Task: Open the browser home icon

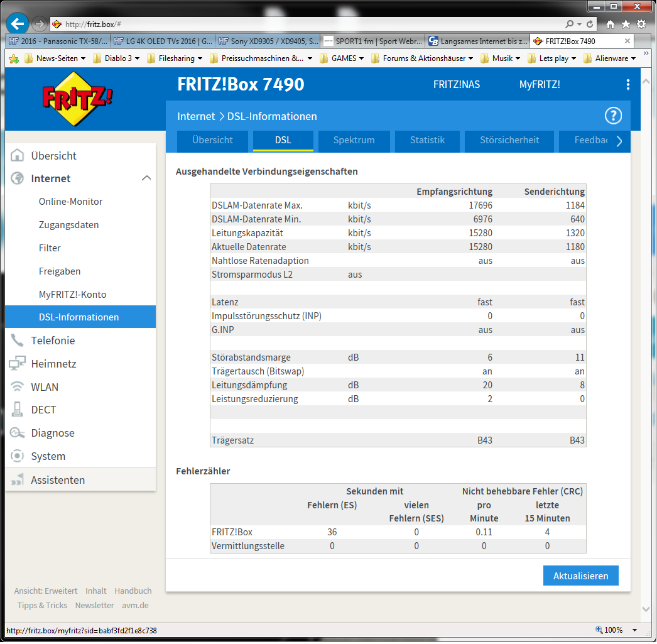Action: (x=610, y=25)
